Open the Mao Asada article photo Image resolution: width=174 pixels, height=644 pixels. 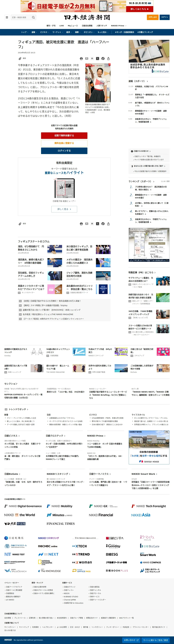(x=98, y=83)
